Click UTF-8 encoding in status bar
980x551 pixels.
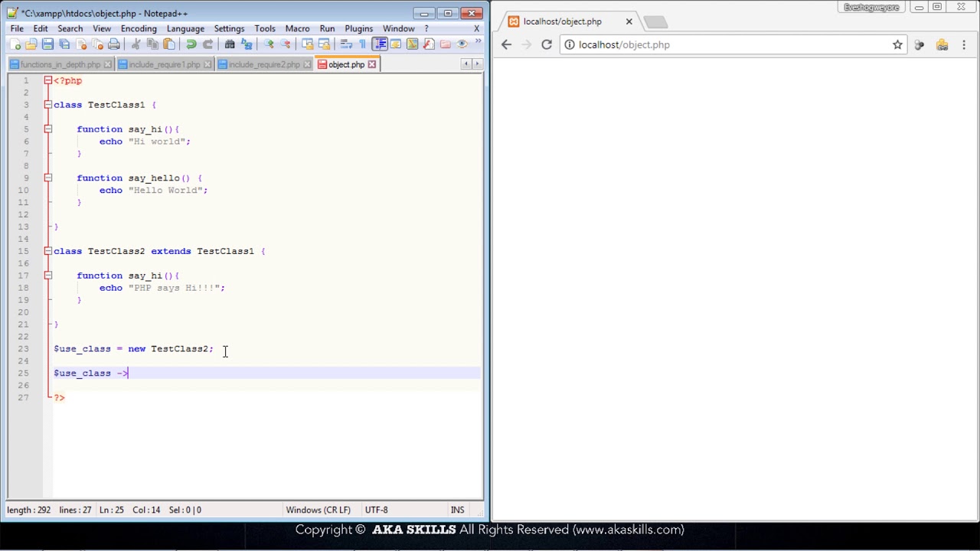376,510
